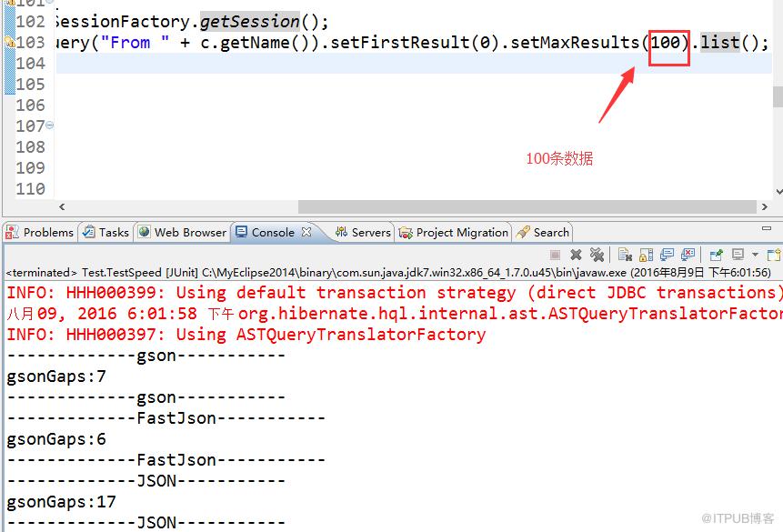Toggle Scroll Lock in the Console toolbar
The image size is (783, 532).
pyautogui.click(x=646, y=256)
